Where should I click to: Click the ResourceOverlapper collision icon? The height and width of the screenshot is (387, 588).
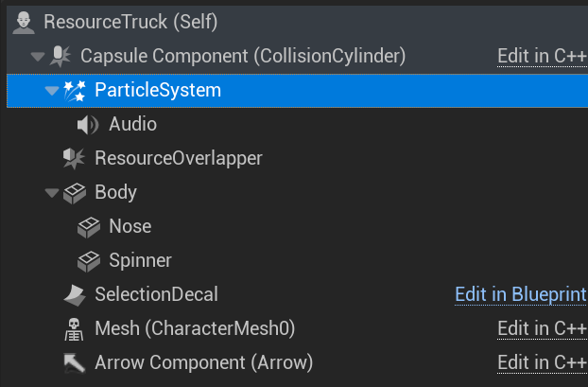pyautogui.click(x=75, y=158)
